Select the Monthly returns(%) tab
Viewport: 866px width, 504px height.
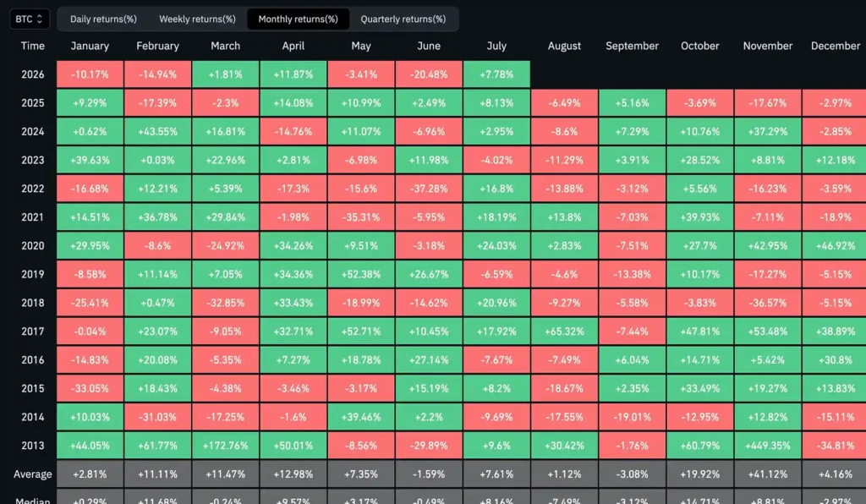point(299,19)
